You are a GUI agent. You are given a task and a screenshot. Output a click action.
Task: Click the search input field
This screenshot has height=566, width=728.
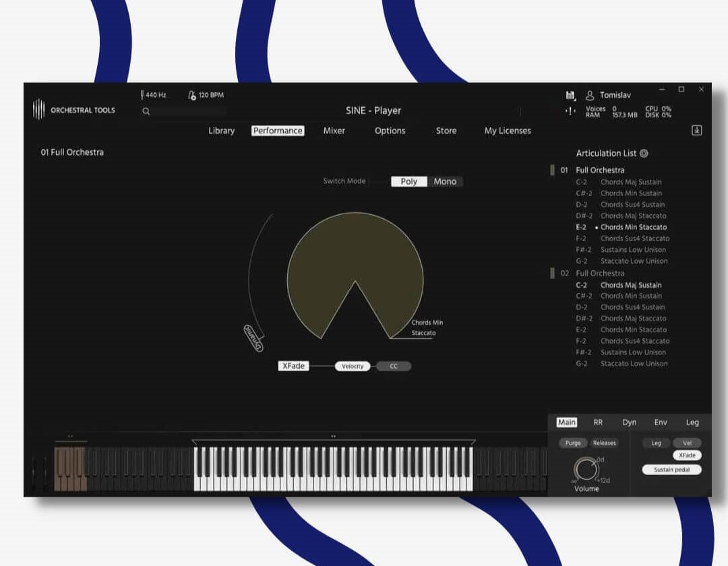pos(189,111)
